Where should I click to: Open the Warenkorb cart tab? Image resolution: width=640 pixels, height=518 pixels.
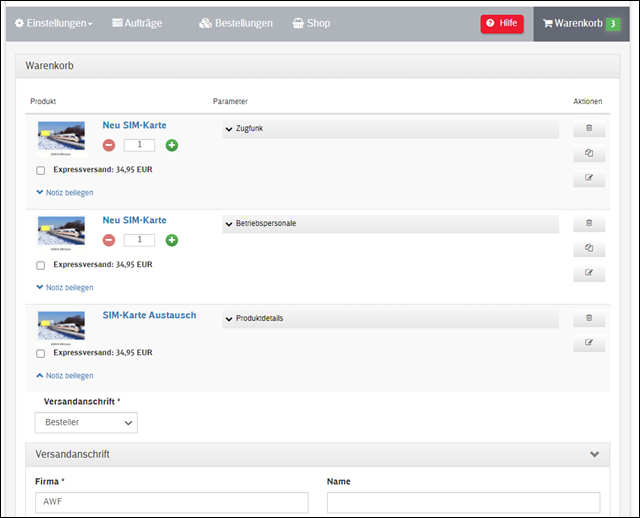point(581,24)
